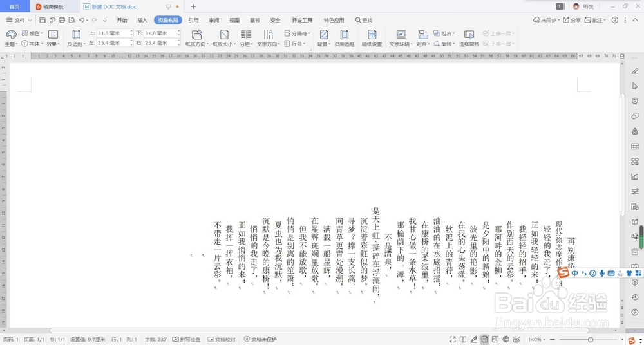The height and width of the screenshot is (345, 644).
Task: Click the Redo arrow icon
Action: pyautogui.click(x=94, y=20)
